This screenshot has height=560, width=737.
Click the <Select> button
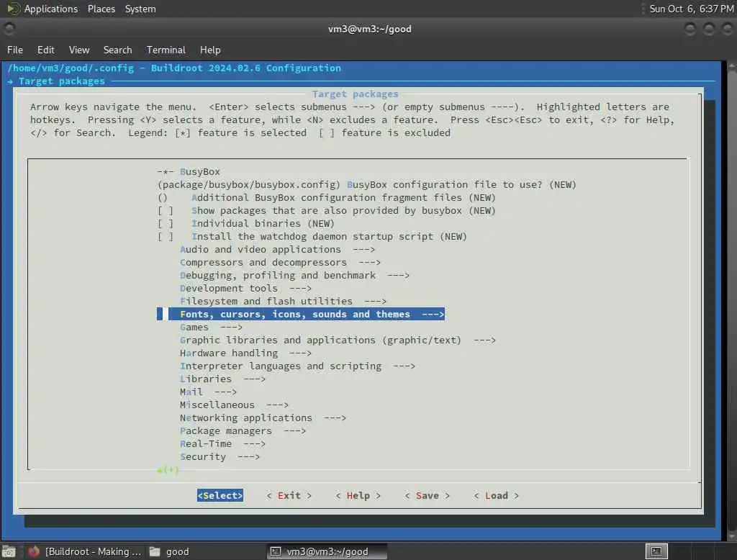(x=220, y=496)
